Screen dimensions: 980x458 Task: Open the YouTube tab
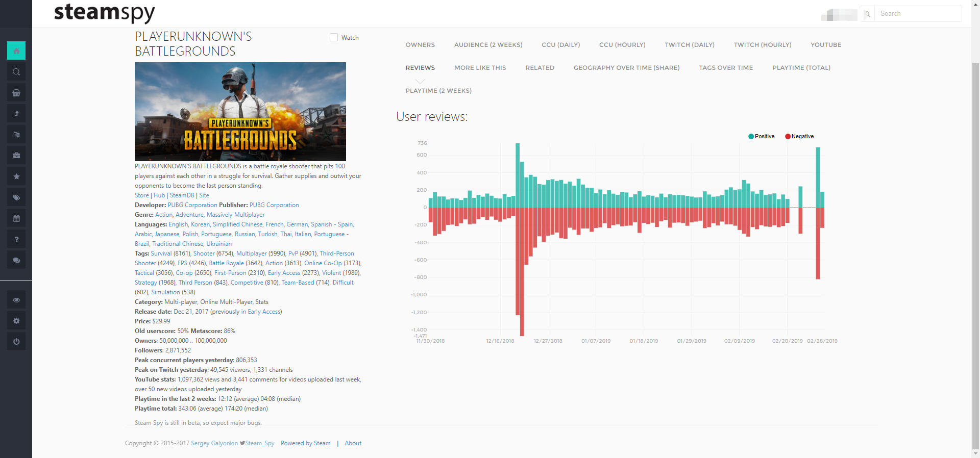pos(826,45)
